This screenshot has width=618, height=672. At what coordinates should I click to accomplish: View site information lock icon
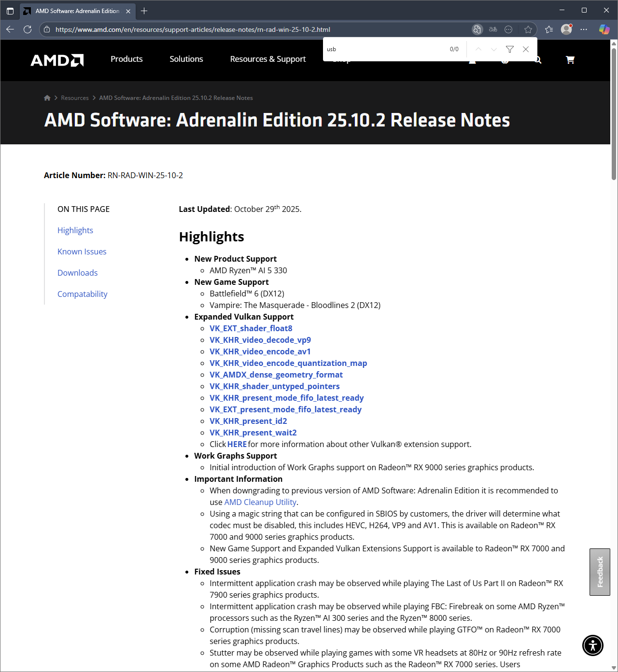point(47,29)
